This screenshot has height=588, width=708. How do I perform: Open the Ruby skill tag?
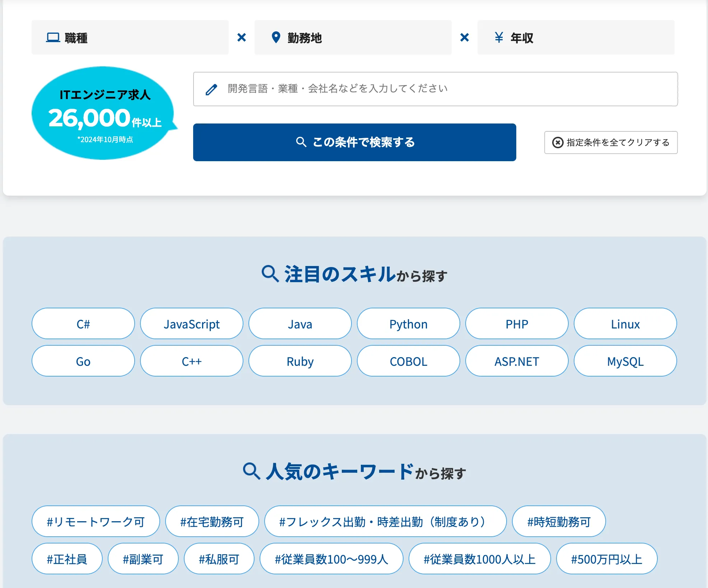click(x=300, y=361)
